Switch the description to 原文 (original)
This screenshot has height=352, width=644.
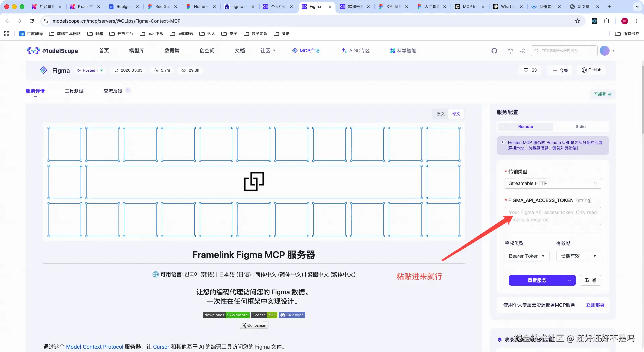440,114
